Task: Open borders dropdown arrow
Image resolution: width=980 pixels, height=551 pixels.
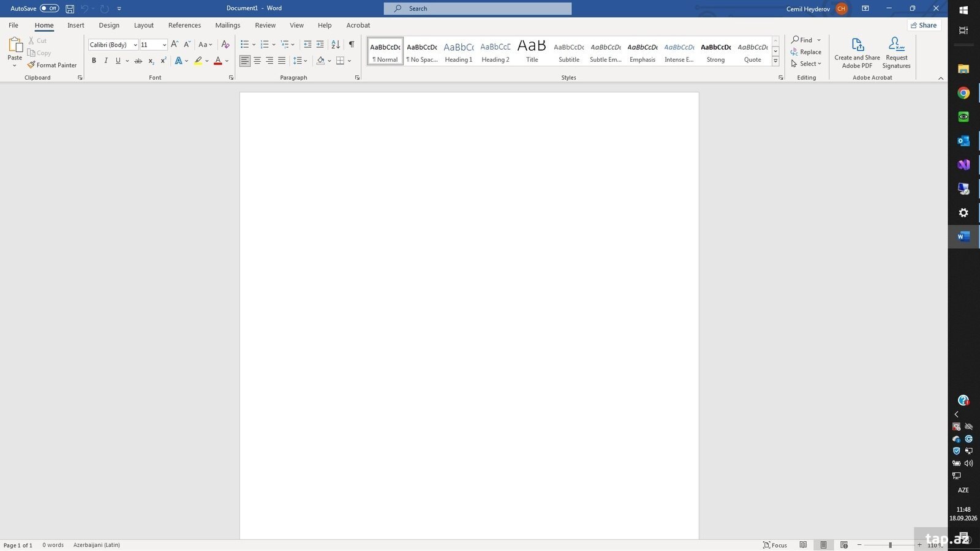Action: pos(350,61)
